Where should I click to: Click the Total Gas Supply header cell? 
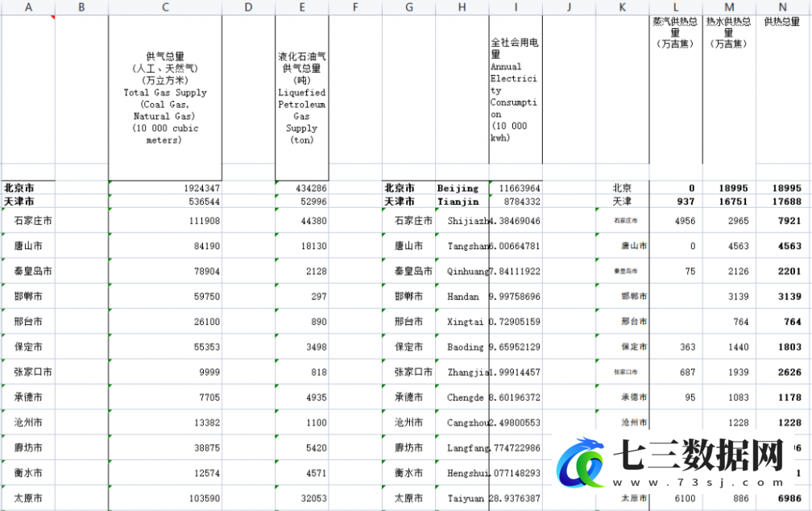(165, 98)
